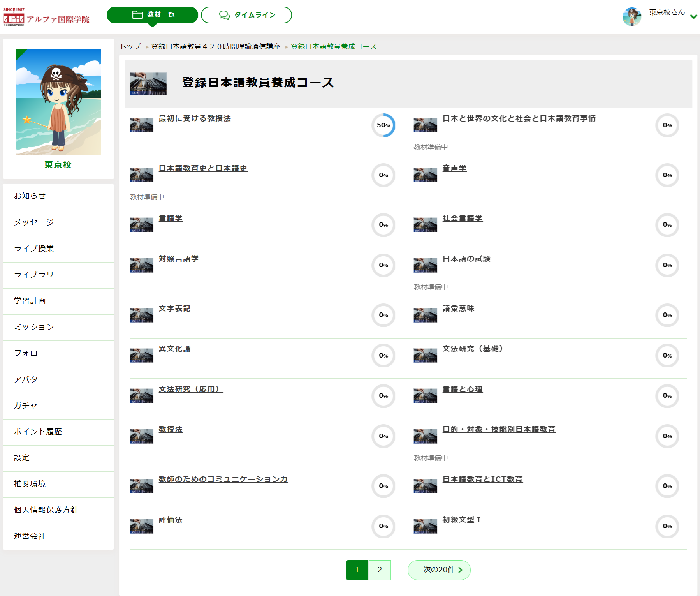Open アバター in sidebar

click(58, 379)
